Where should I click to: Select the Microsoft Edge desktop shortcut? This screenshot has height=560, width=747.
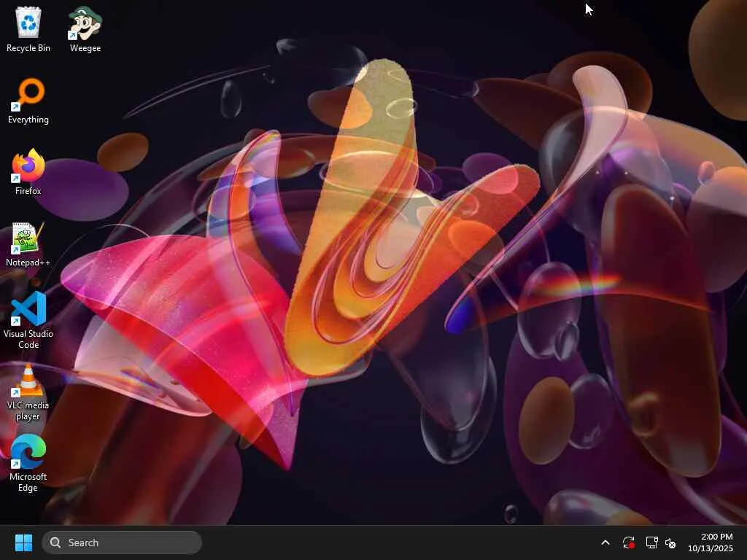click(28, 463)
